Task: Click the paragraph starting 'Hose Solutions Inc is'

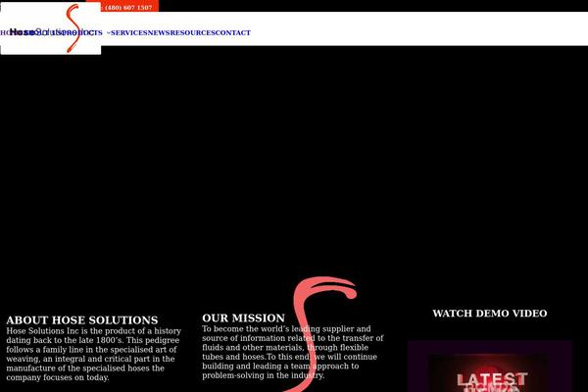Action: (94, 354)
